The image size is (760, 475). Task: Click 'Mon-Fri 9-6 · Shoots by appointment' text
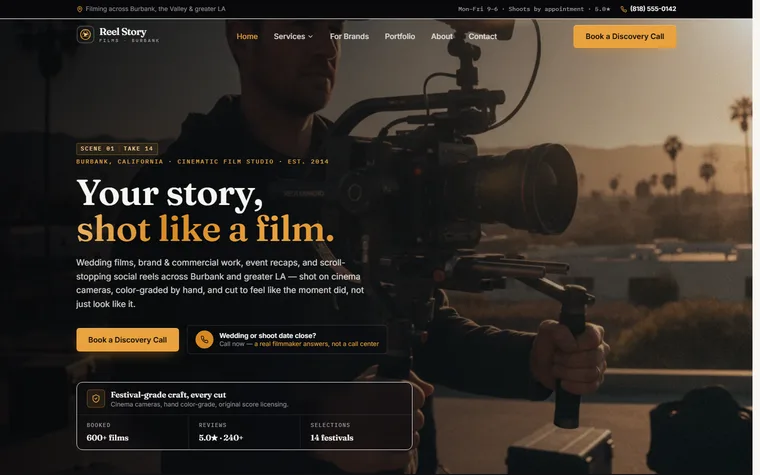521,9
